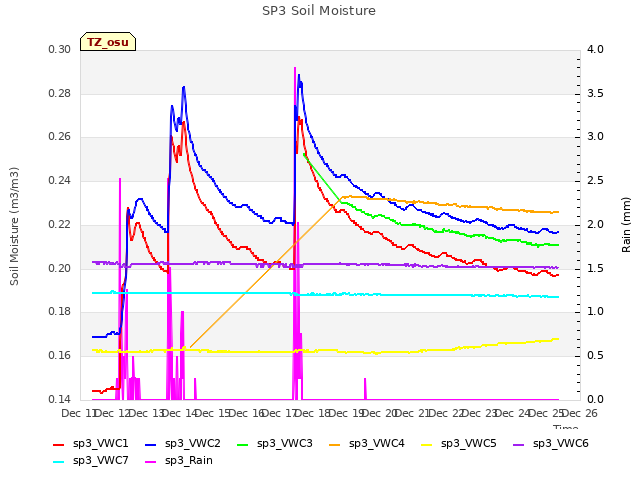Image resolution: width=640 pixels, height=480 pixels.
Task: Click the TZ_osu annotation tag
Action: pos(108,42)
